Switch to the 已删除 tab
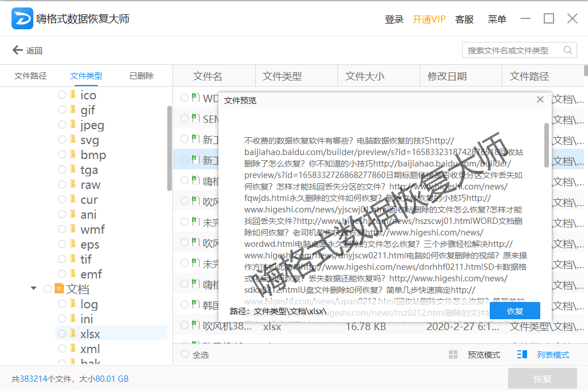This screenshot has height=391, width=588. [141, 76]
